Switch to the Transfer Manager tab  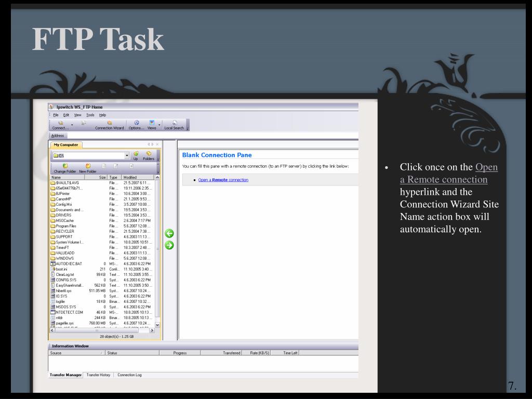point(65,375)
